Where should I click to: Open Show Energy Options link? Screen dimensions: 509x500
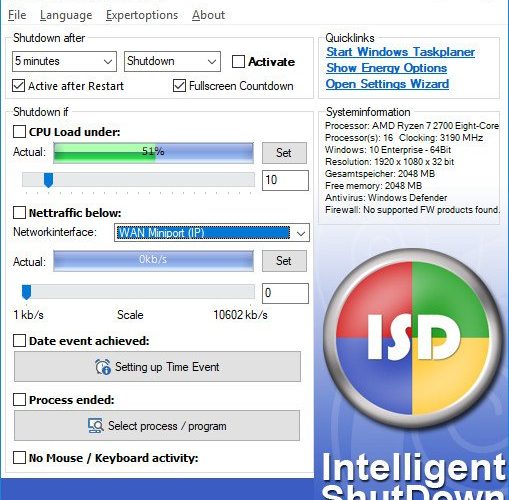(x=386, y=68)
